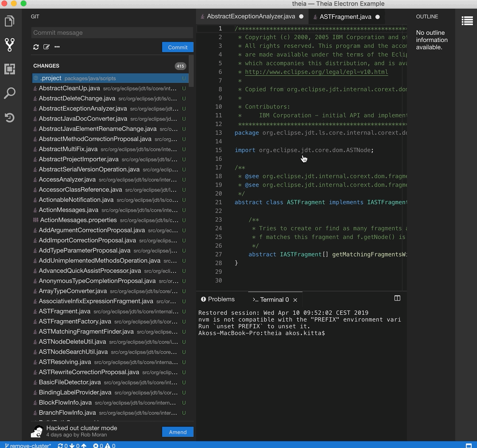This screenshot has height=448, width=477.
Task: Select AddArgumentCorrectionProposal.java entry
Action: (110, 230)
